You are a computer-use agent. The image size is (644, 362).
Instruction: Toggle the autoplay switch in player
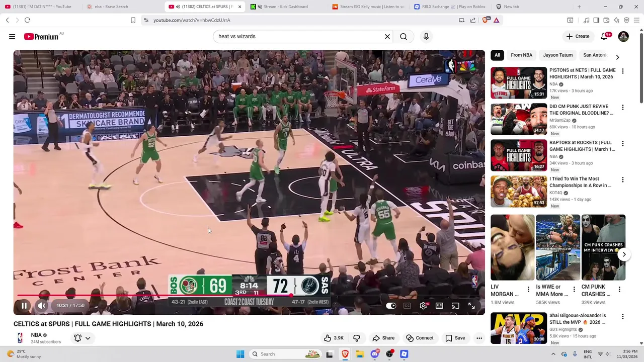(391, 306)
